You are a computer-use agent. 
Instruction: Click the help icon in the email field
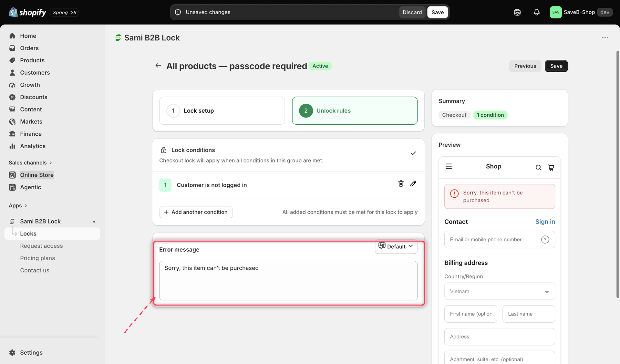(545, 240)
